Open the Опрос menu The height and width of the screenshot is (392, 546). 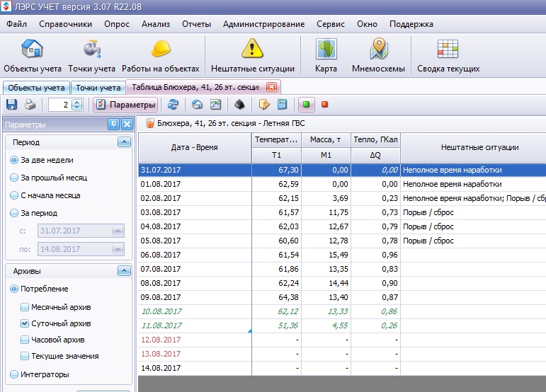[117, 24]
